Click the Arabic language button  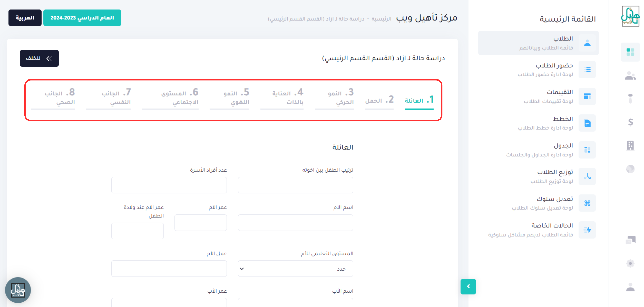25,18
